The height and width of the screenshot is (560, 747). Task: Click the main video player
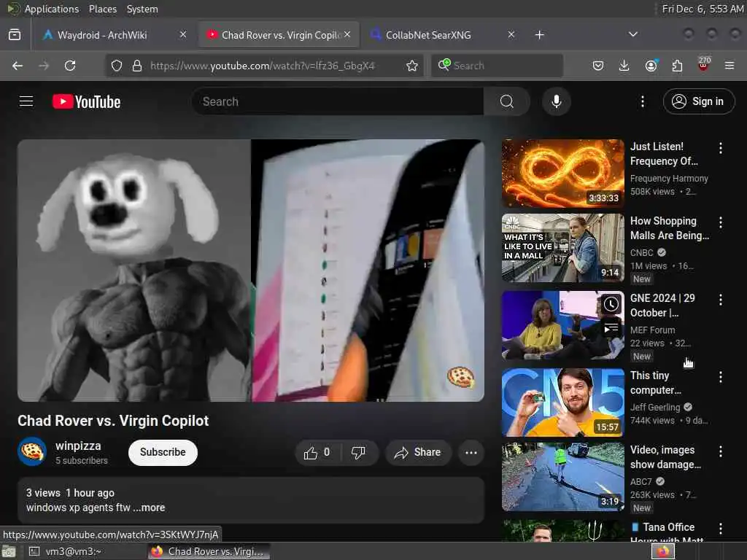click(251, 271)
